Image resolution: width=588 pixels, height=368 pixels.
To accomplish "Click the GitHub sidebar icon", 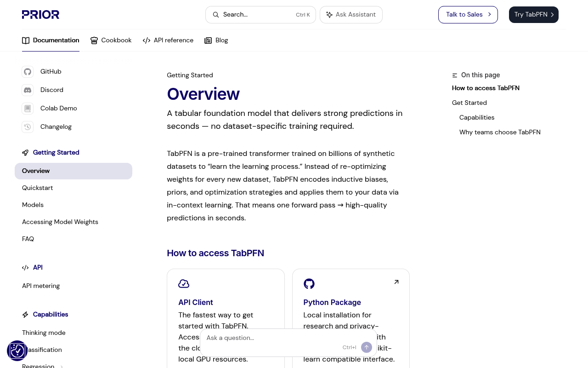I will tap(28, 72).
